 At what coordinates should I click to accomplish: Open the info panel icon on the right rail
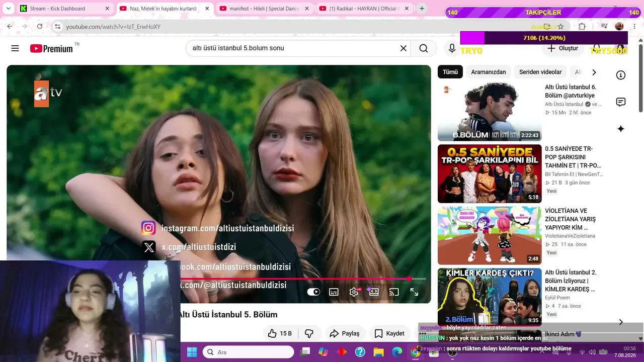tap(621, 75)
